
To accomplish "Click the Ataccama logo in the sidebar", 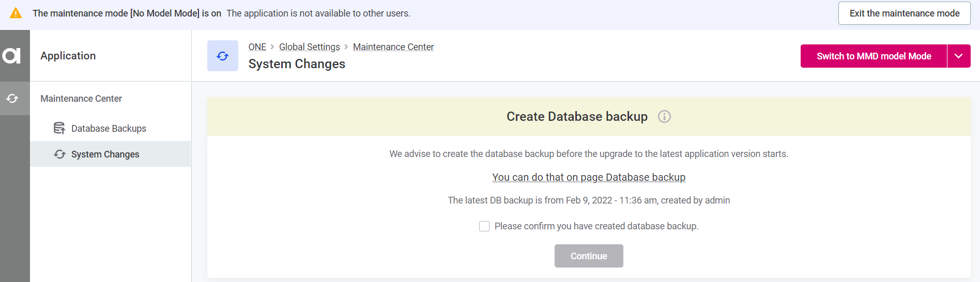I will tap(12, 55).
